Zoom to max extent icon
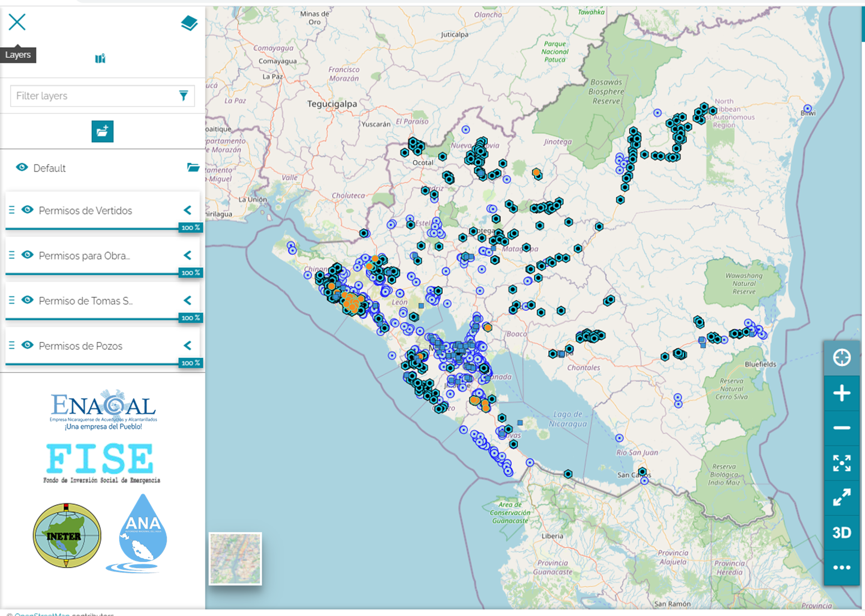This screenshot has width=865, height=616. (841, 463)
